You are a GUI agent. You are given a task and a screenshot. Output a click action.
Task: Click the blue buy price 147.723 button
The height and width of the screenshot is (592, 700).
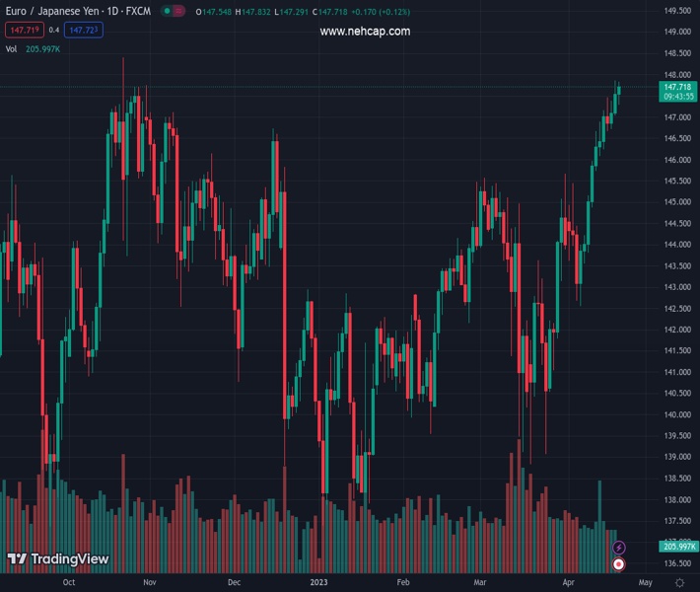(x=84, y=31)
